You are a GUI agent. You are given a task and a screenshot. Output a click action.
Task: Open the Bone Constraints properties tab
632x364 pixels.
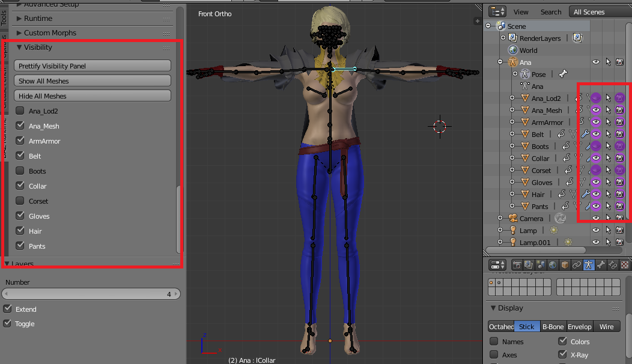tap(613, 265)
